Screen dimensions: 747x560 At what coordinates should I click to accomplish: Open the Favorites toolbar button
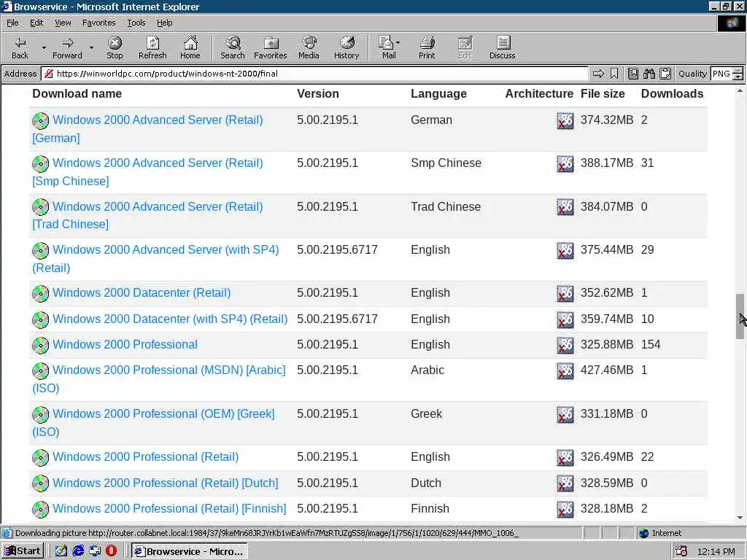click(271, 47)
